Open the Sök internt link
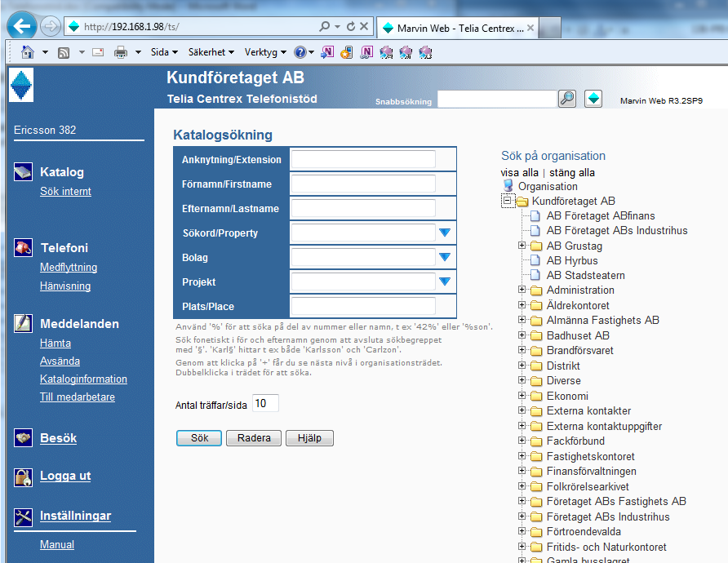Screen dimensions: 728x563 (x=65, y=191)
